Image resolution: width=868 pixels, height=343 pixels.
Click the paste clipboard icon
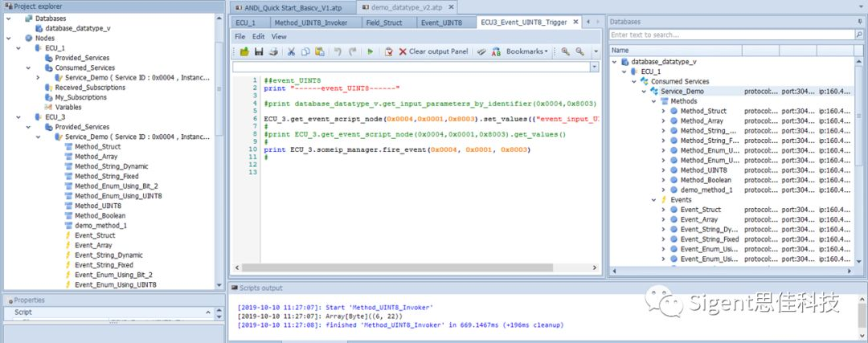pyautogui.click(x=319, y=51)
